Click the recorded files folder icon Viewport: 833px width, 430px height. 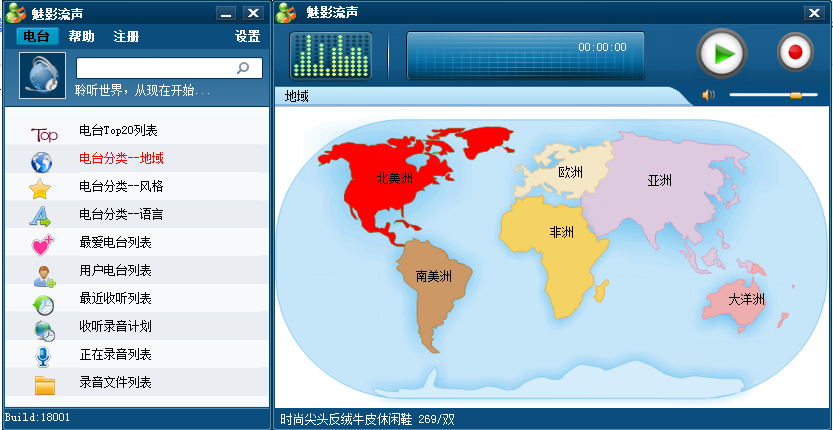[x=44, y=384]
